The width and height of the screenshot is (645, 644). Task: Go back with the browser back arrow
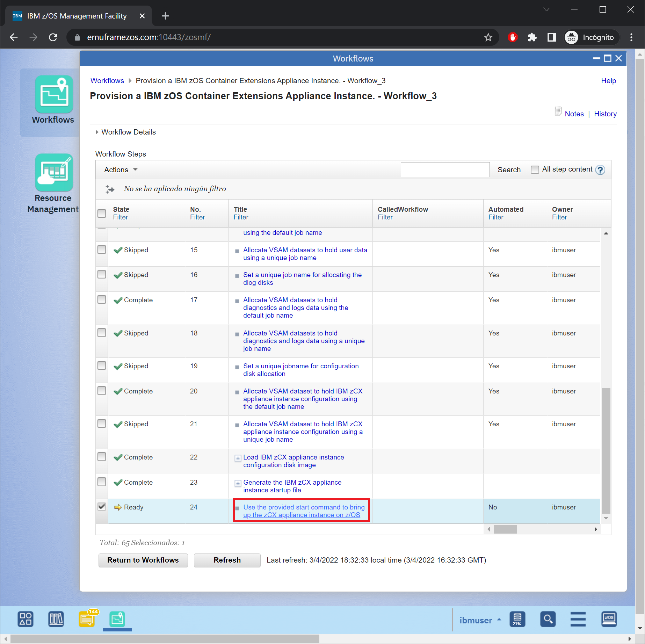14,37
